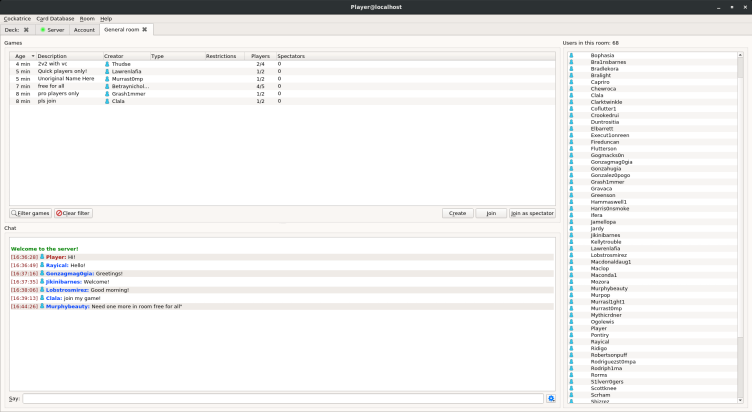Viewport: 752px width, 412px height.
Task: Click the Say chat input field
Action: pos(283,399)
